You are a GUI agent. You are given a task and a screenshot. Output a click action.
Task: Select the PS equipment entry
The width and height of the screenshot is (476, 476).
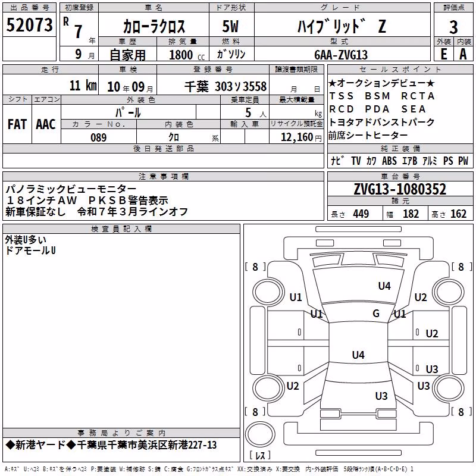[448, 161]
